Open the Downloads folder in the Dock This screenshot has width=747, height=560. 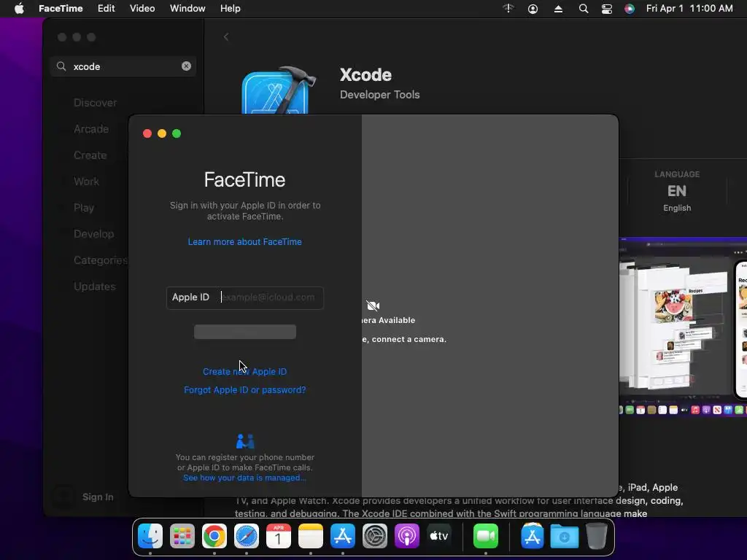[x=565, y=536]
